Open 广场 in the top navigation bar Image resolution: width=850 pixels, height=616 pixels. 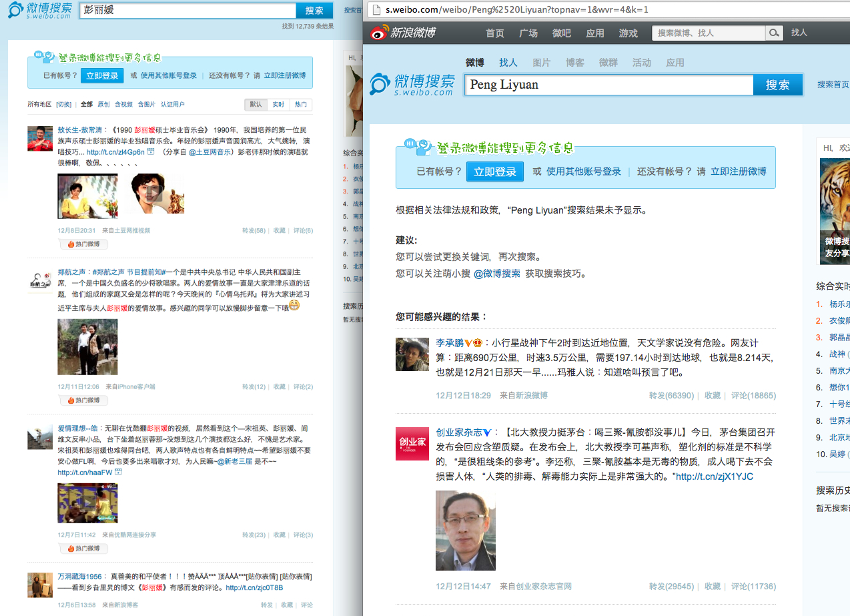pyautogui.click(x=528, y=33)
